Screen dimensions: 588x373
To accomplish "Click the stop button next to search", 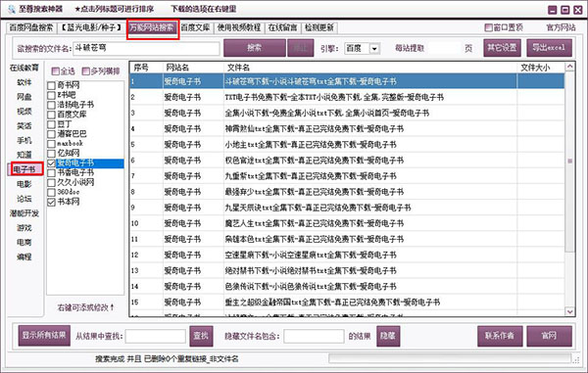I will tap(301, 48).
